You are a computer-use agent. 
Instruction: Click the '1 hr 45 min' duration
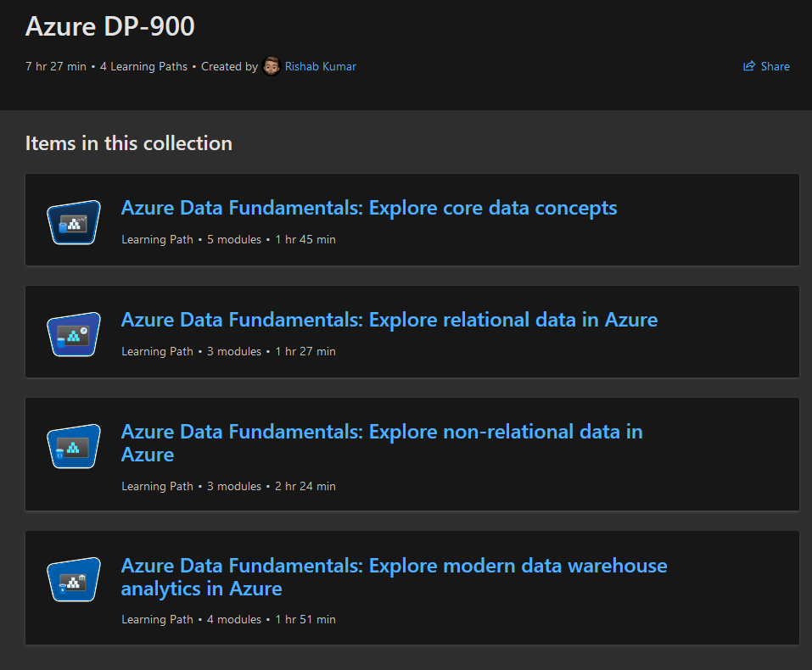[305, 239]
